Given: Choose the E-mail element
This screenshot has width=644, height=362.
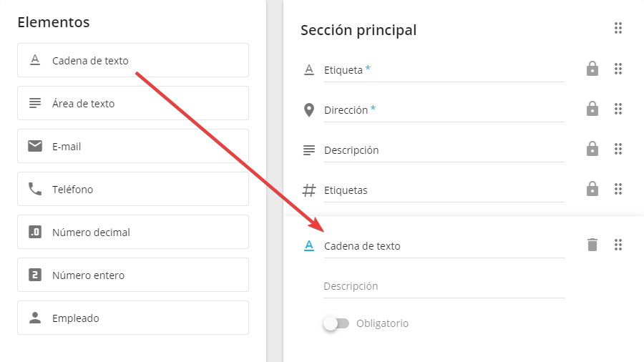Looking at the screenshot, I should coord(133,146).
